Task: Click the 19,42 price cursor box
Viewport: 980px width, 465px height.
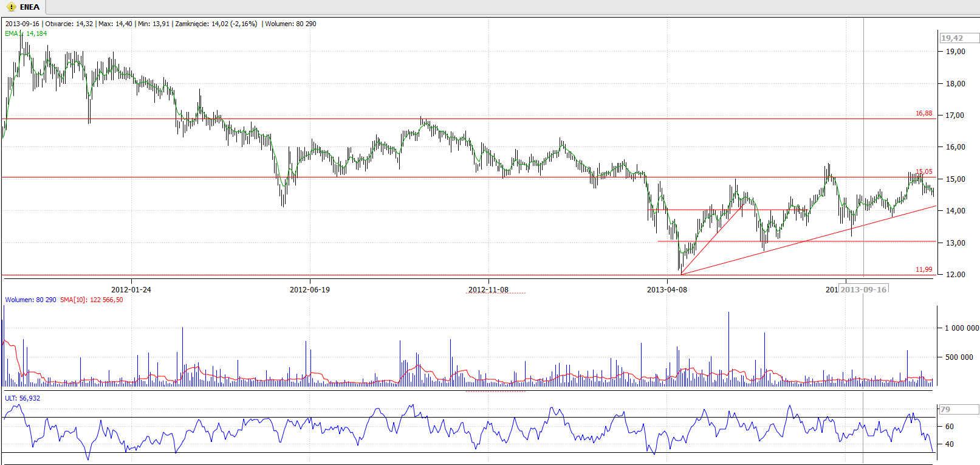Action: [x=959, y=38]
